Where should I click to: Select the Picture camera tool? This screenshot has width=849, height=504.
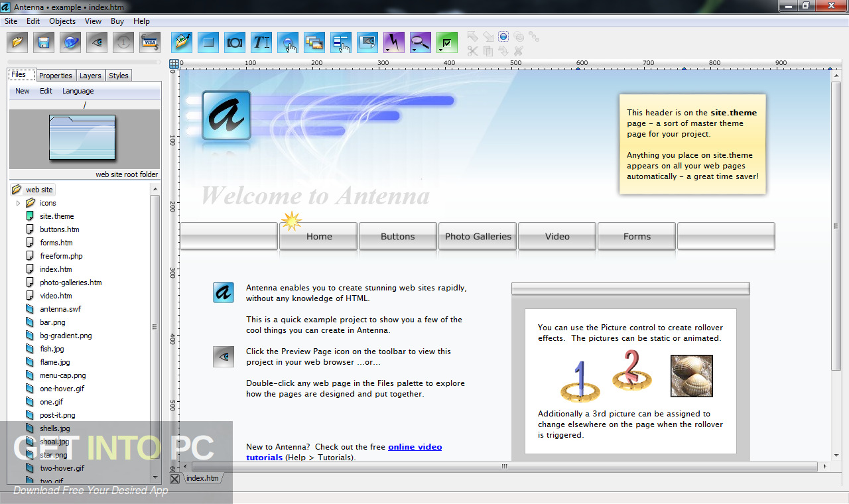pos(235,42)
